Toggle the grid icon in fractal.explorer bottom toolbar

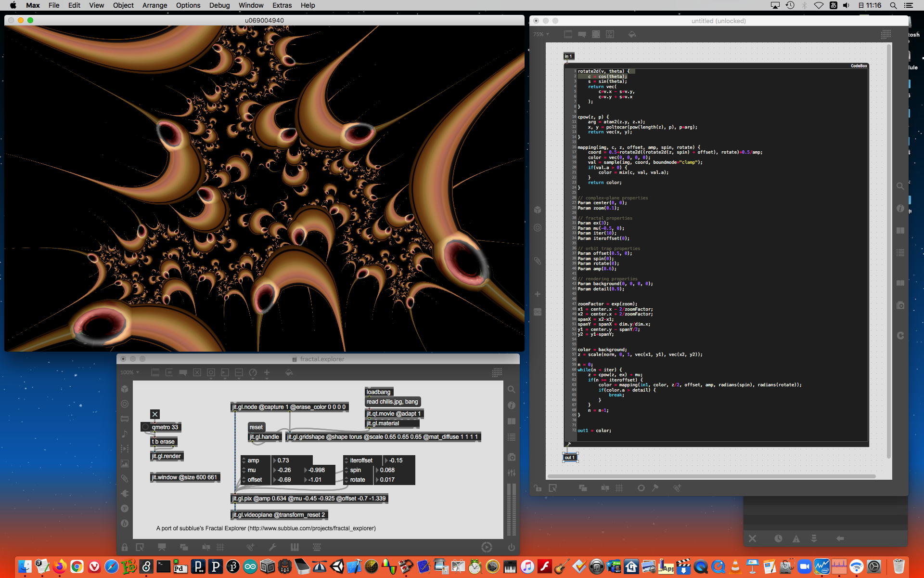(x=220, y=547)
